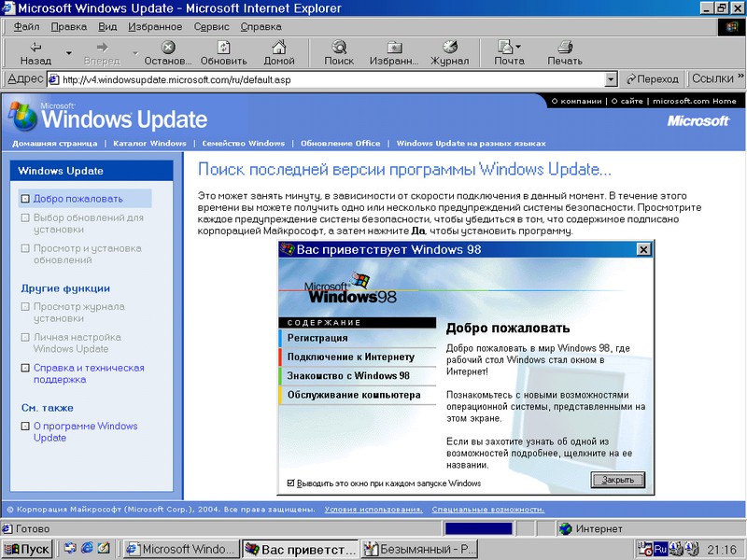Click the page icon in the address bar
Image resolution: width=747 pixels, height=560 pixels.
tap(54, 79)
